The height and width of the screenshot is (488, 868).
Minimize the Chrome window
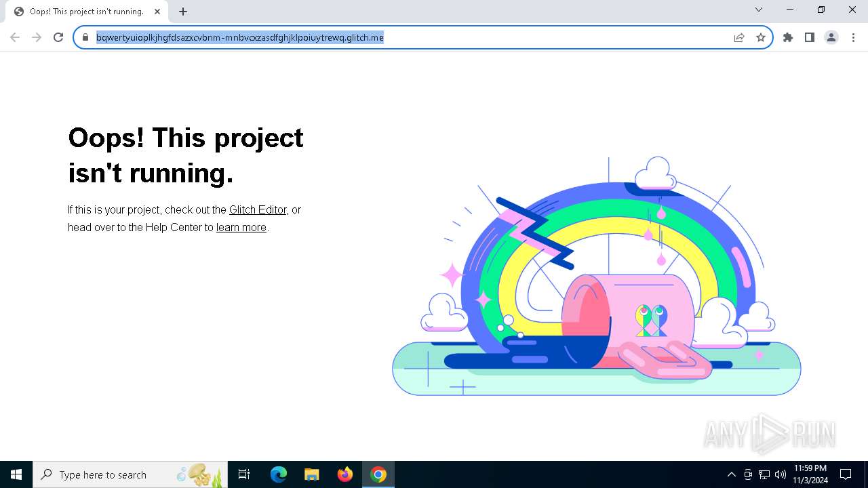tap(790, 9)
